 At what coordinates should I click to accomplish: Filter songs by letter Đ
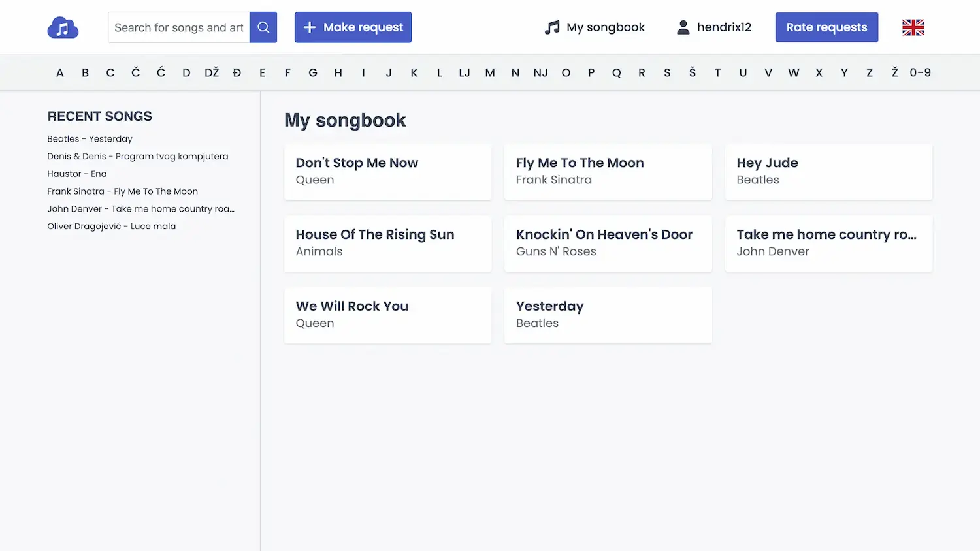pos(237,73)
